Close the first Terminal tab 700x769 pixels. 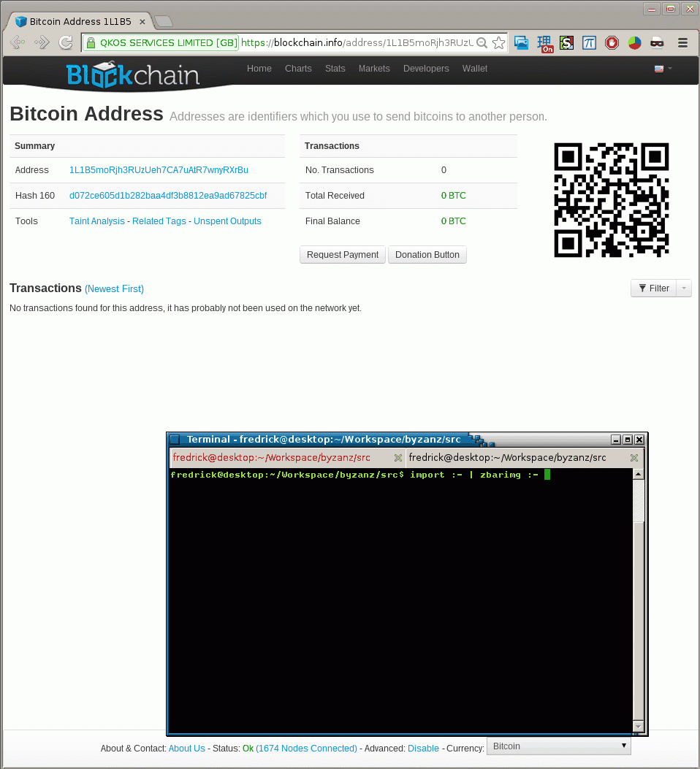click(397, 458)
